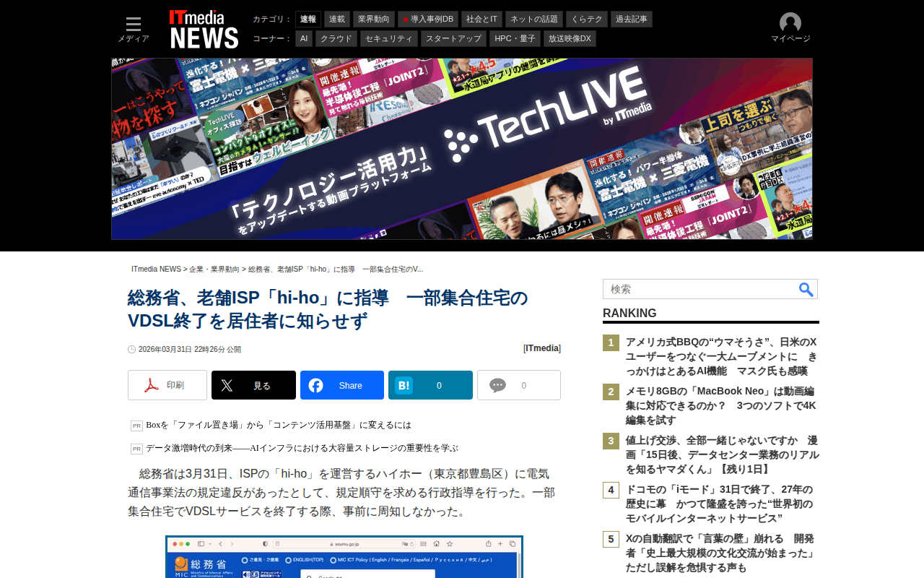Select the 連載 category tab

click(337, 19)
